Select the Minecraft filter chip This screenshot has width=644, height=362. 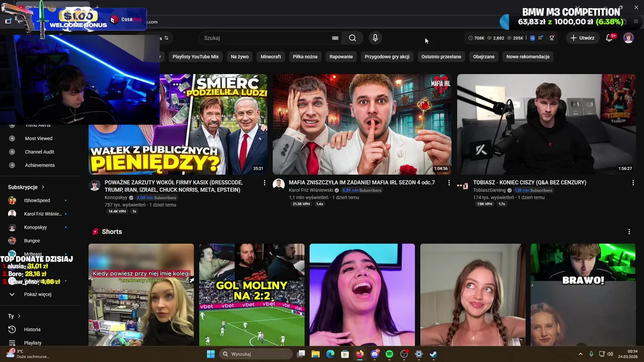[x=271, y=57]
